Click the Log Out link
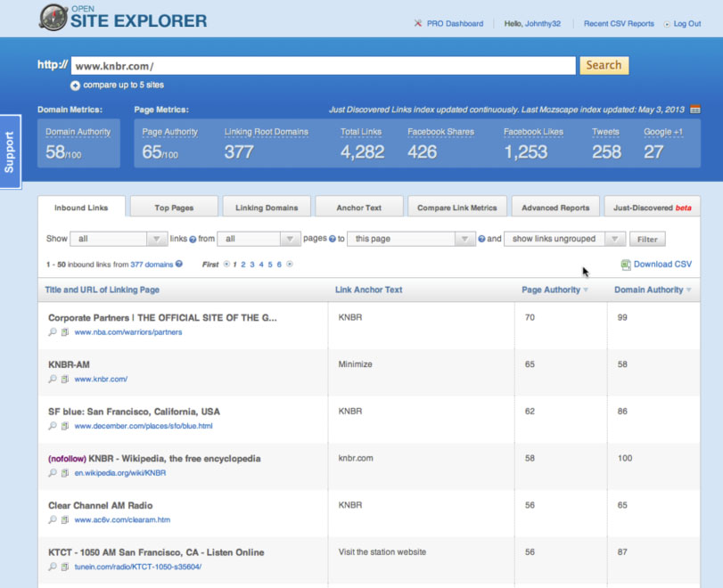The height and width of the screenshot is (588, 723). [x=687, y=23]
